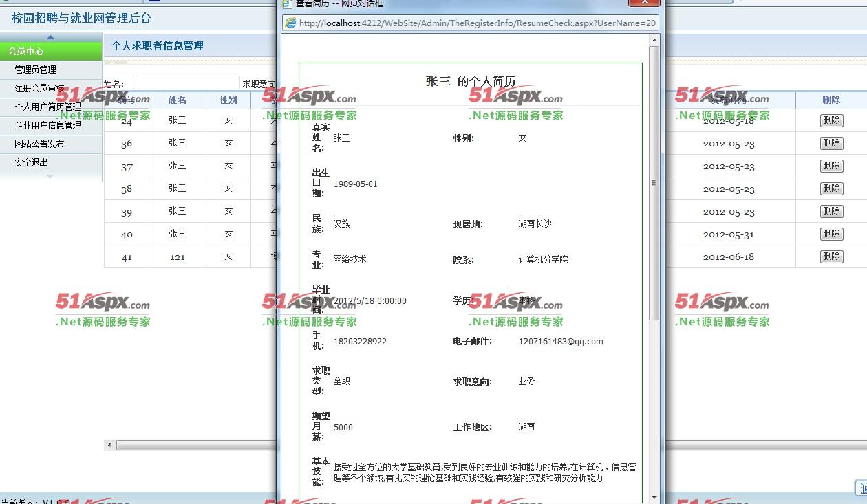The height and width of the screenshot is (504, 867).
Task: Click the 求职意向 label in the resume
Action: click(473, 382)
